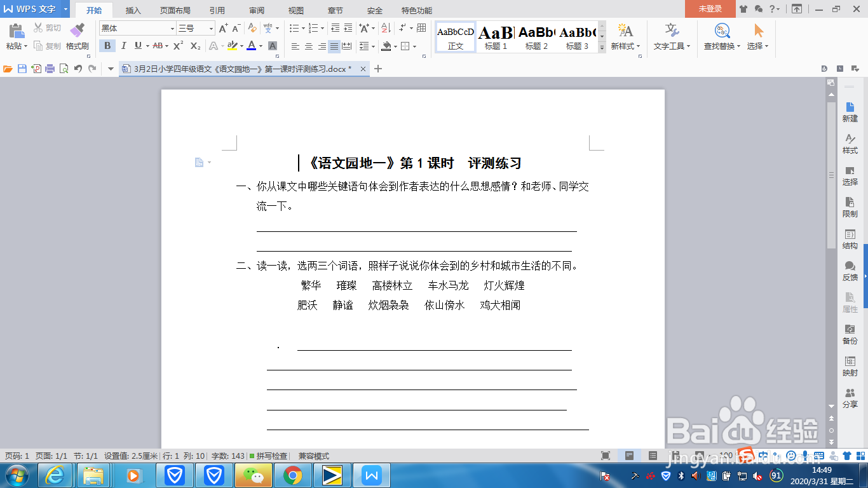The height and width of the screenshot is (488, 868).
Task: Click the 新样式 (New Style) button
Action: tap(627, 38)
